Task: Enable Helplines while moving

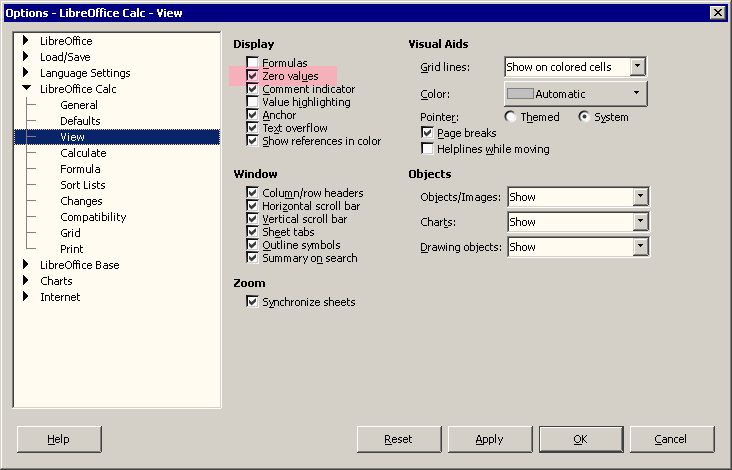Action: (x=427, y=149)
